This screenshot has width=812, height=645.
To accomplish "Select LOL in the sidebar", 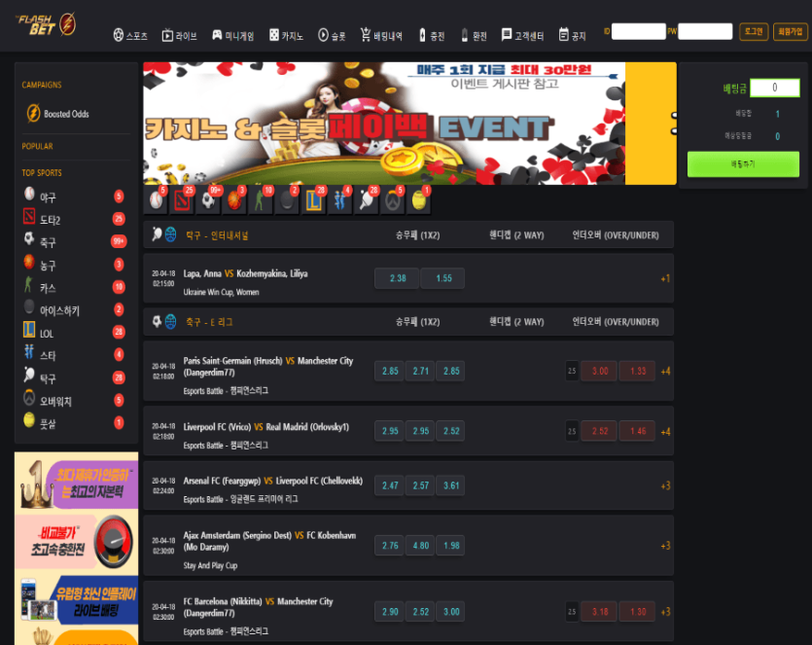I will click(75, 333).
